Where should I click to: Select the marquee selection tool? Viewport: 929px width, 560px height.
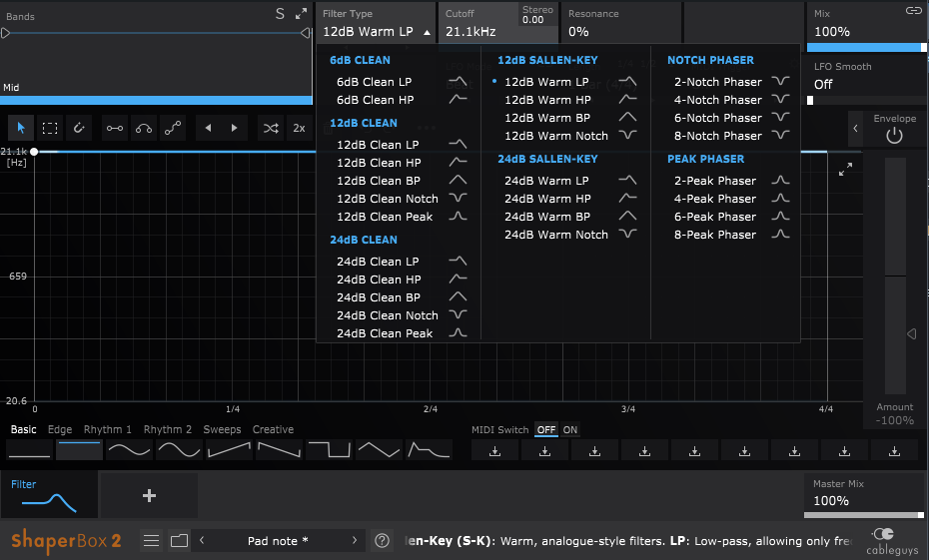coord(50,128)
